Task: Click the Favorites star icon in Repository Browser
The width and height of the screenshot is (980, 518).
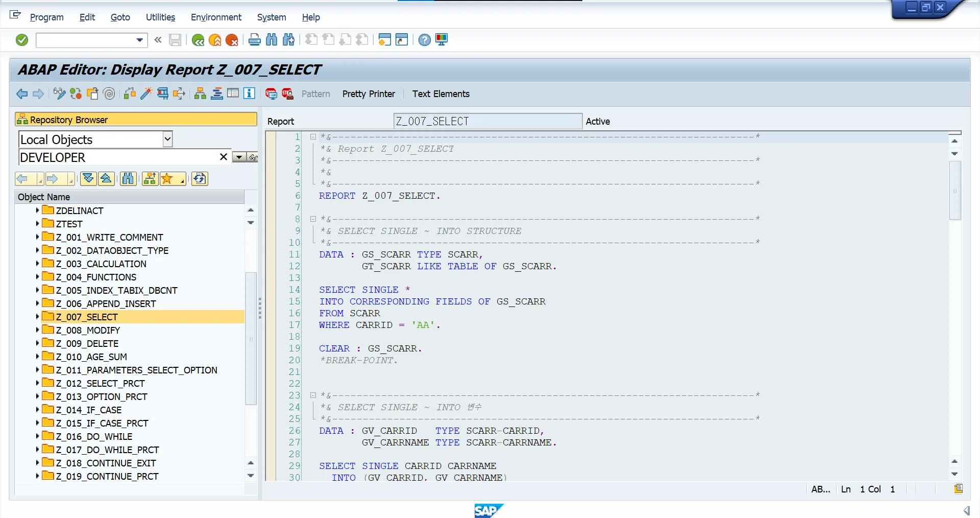Action: (x=167, y=178)
